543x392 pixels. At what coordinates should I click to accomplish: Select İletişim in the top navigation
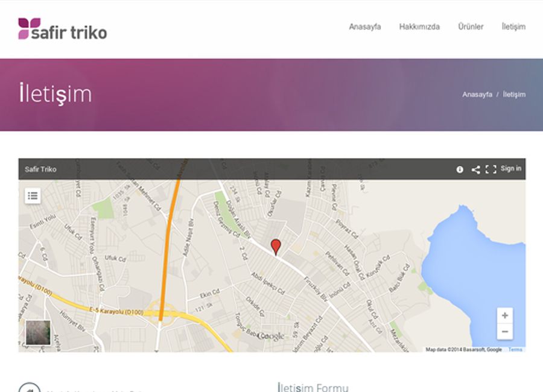tap(513, 27)
